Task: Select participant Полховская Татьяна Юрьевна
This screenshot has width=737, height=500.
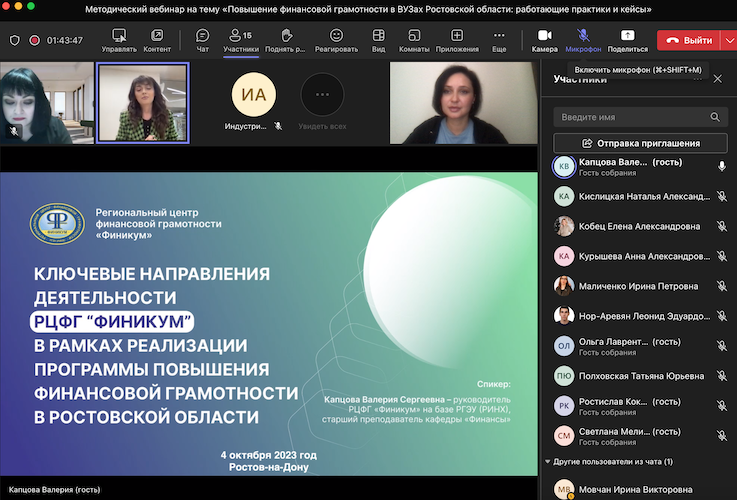Action: (640, 376)
